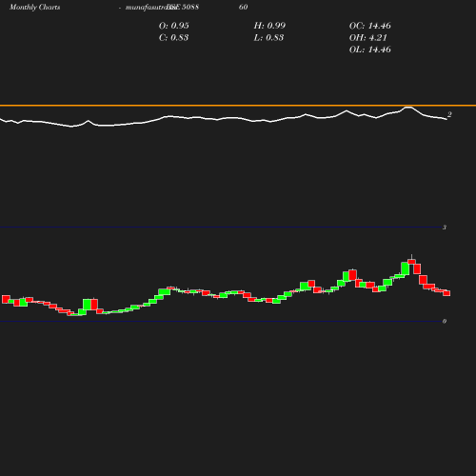Viewport: 476px width, 476px height.
Task: Click the 'OC: 14.46' value
Action: [x=369, y=26]
